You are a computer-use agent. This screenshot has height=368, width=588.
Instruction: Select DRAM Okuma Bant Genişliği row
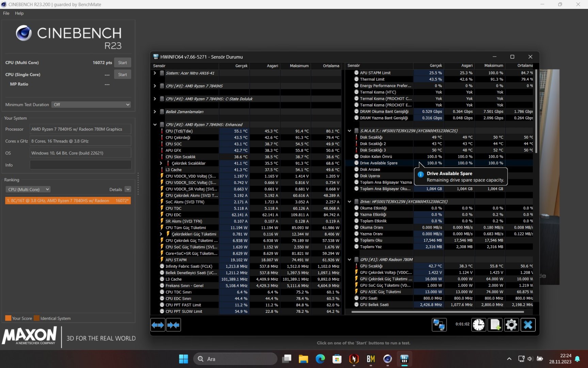pyautogui.click(x=439, y=111)
